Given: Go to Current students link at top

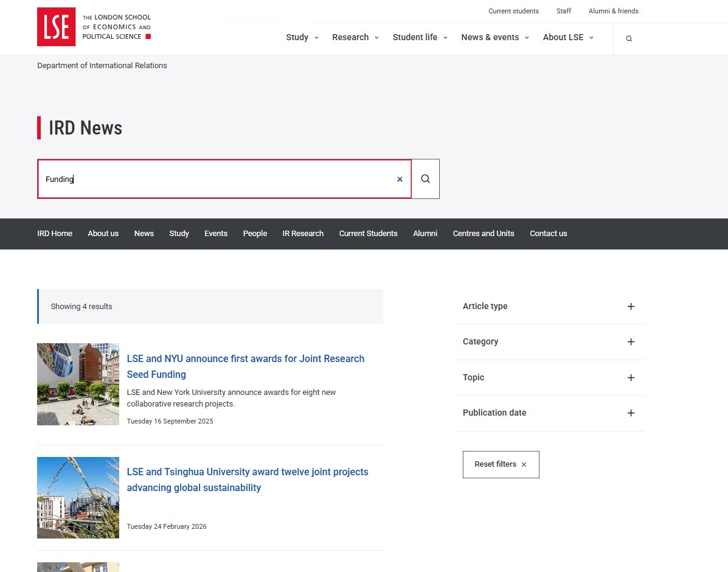Looking at the screenshot, I should (513, 11).
